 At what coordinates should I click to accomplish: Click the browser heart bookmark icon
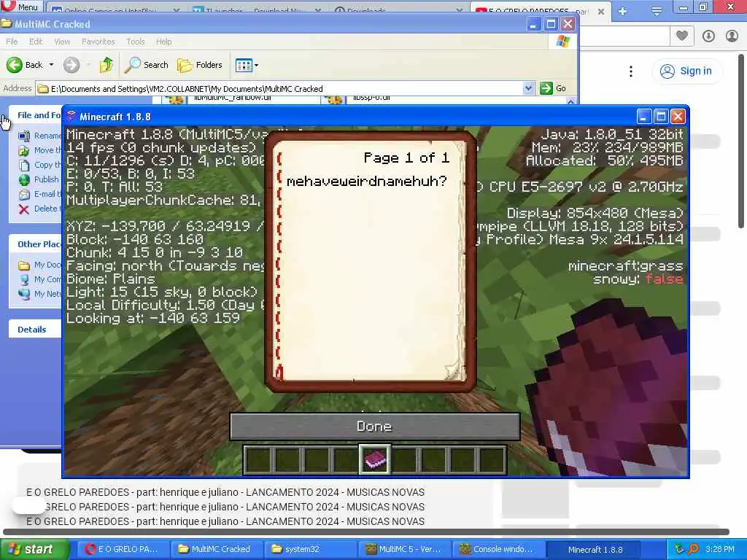click(682, 36)
